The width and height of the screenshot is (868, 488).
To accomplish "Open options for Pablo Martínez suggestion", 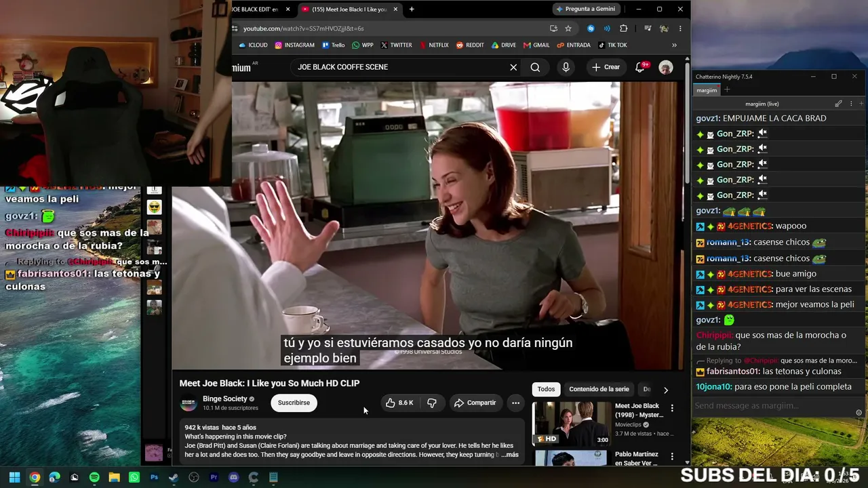I will [672, 456].
